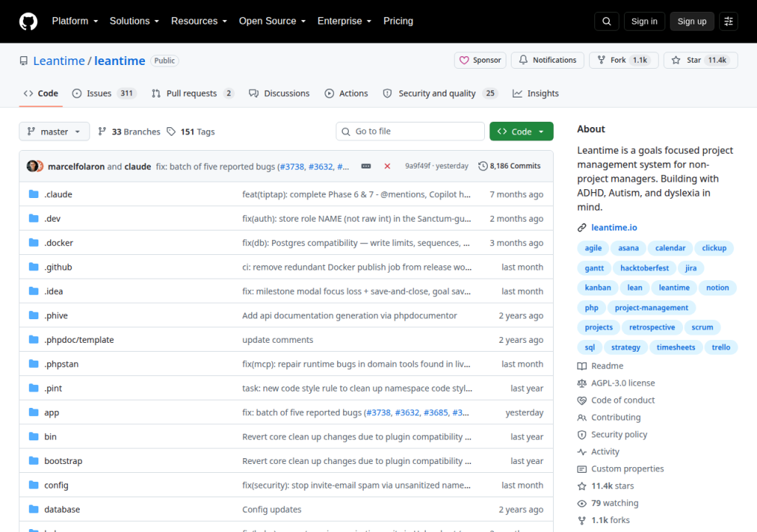Screen dimensions: 757x532
Task: Click the commit author avatar
Action: click(x=34, y=166)
